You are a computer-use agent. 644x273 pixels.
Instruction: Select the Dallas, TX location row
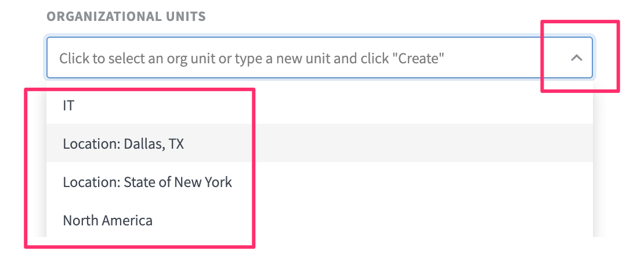[x=320, y=143]
